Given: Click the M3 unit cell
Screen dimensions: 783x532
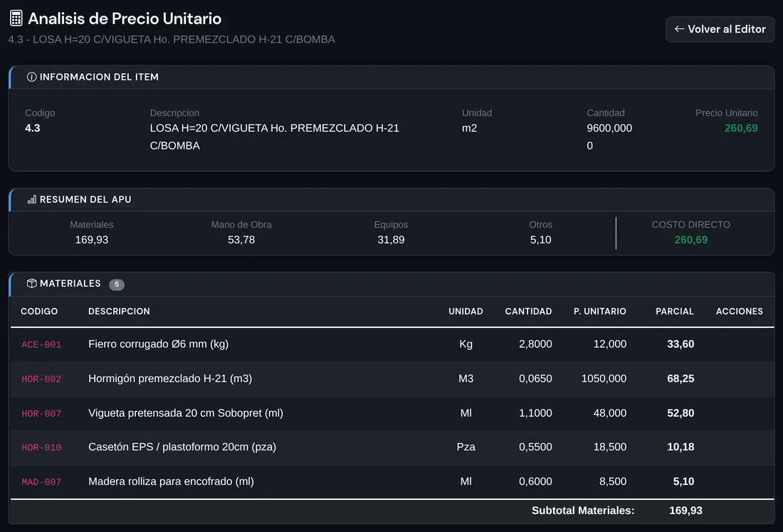Looking at the screenshot, I should [466, 378].
